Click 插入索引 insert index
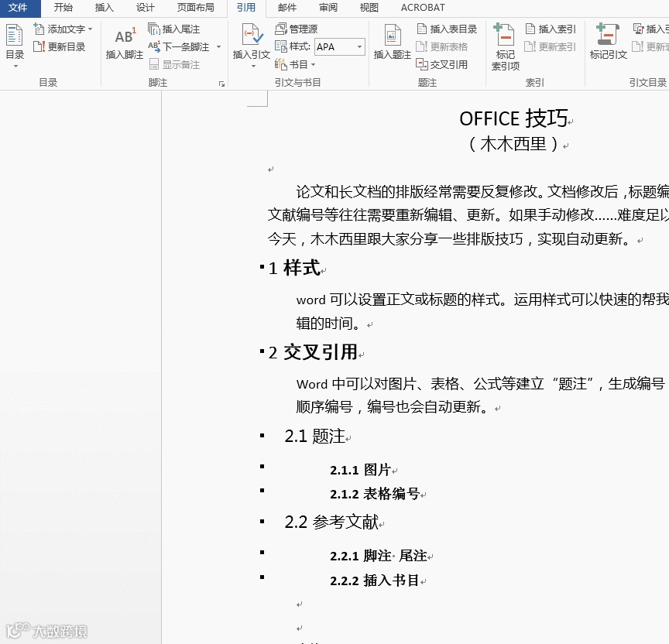This screenshot has height=644, width=669. click(551, 29)
